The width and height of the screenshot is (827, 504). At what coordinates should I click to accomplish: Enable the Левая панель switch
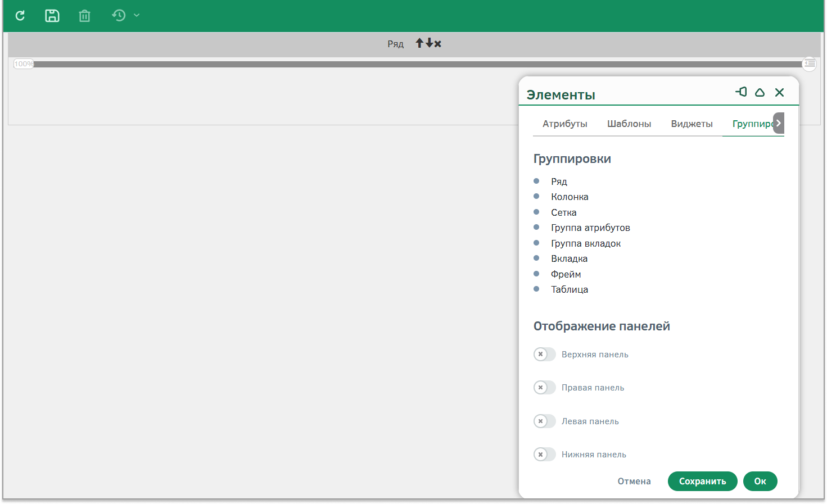(544, 421)
